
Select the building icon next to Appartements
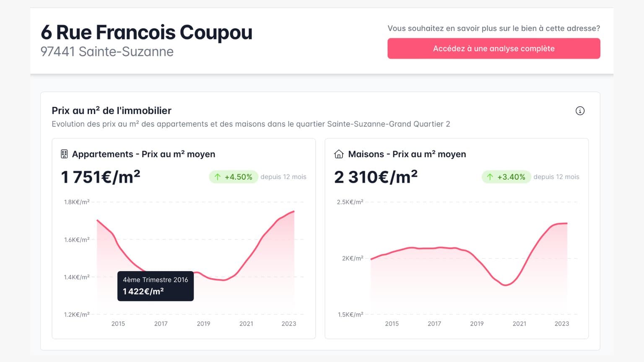[x=64, y=154]
